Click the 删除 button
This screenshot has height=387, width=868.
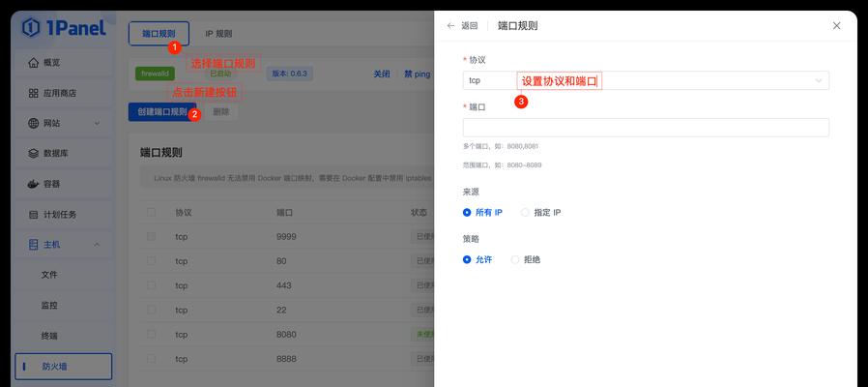tap(221, 111)
